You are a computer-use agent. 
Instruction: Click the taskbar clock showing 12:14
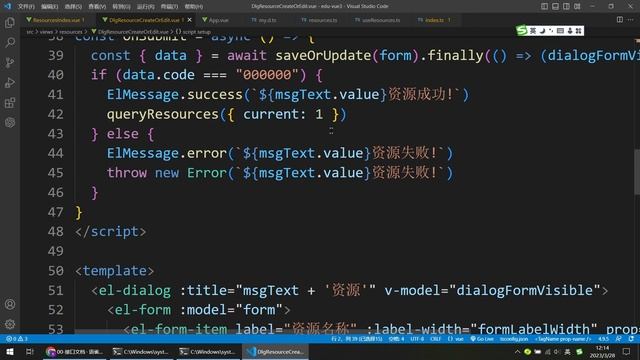pos(602,351)
